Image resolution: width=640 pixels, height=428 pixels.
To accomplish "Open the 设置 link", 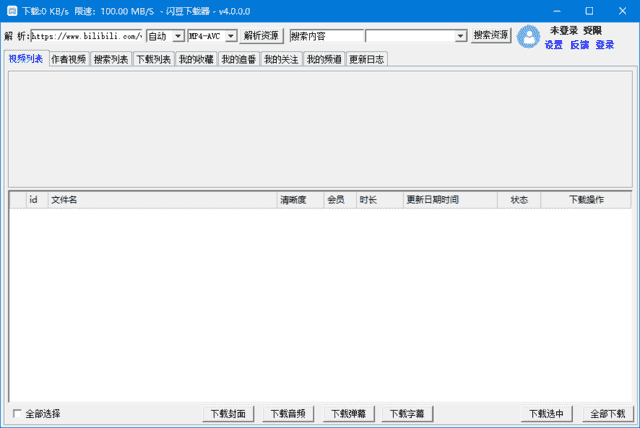I will 554,45.
